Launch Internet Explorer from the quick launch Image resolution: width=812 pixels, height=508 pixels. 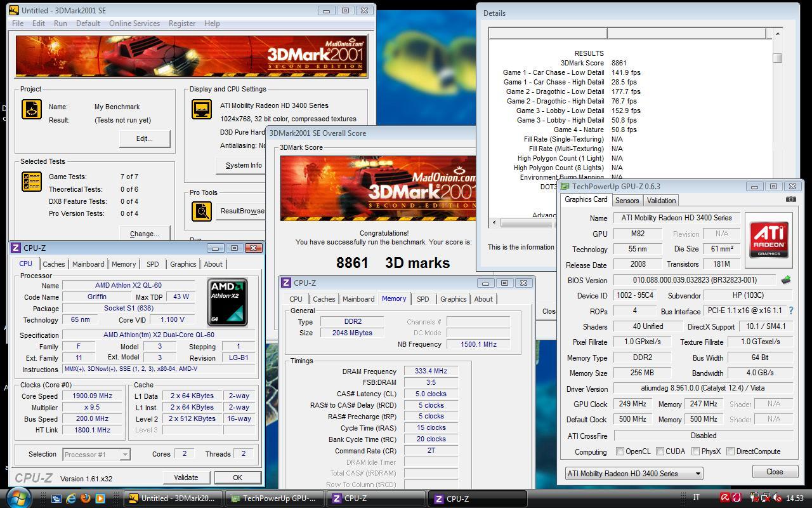click(x=71, y=498)
